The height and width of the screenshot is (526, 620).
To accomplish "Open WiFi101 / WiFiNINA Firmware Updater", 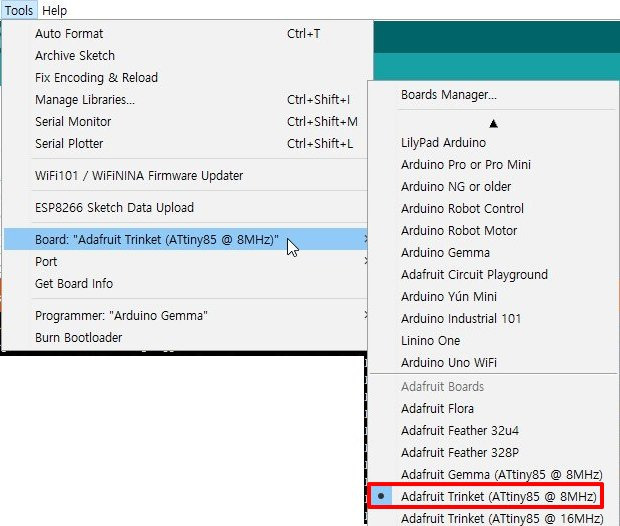I will click(186, 176).
